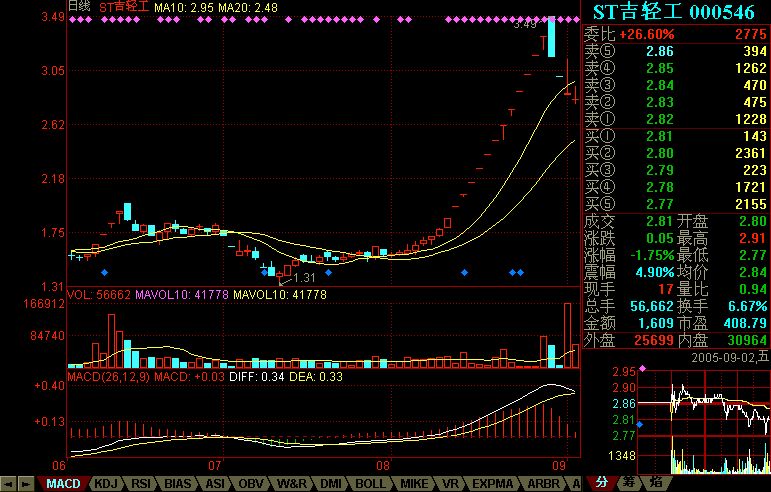The image size is (771, 492).
Task: Show the OBV indicator
Action: pyautogui.click(x=250, y=483)
